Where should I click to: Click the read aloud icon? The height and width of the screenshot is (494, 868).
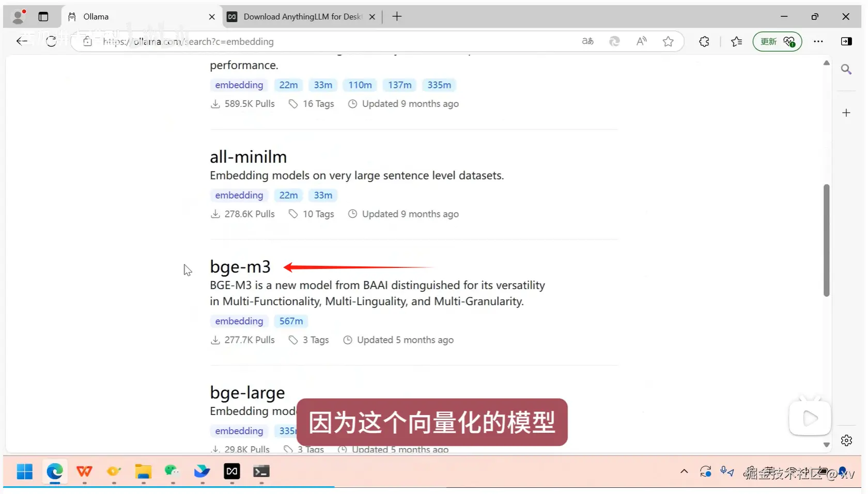click(641, 41)
